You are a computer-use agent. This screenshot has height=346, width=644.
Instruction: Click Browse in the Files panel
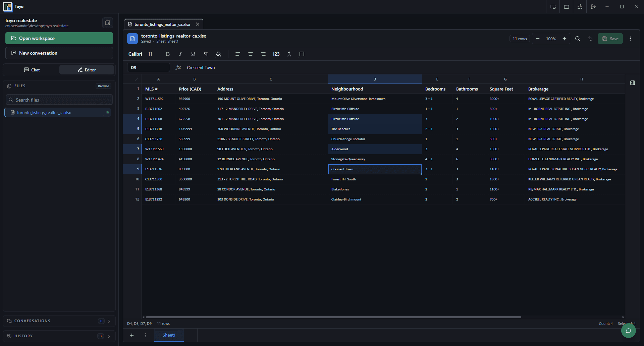103,86
